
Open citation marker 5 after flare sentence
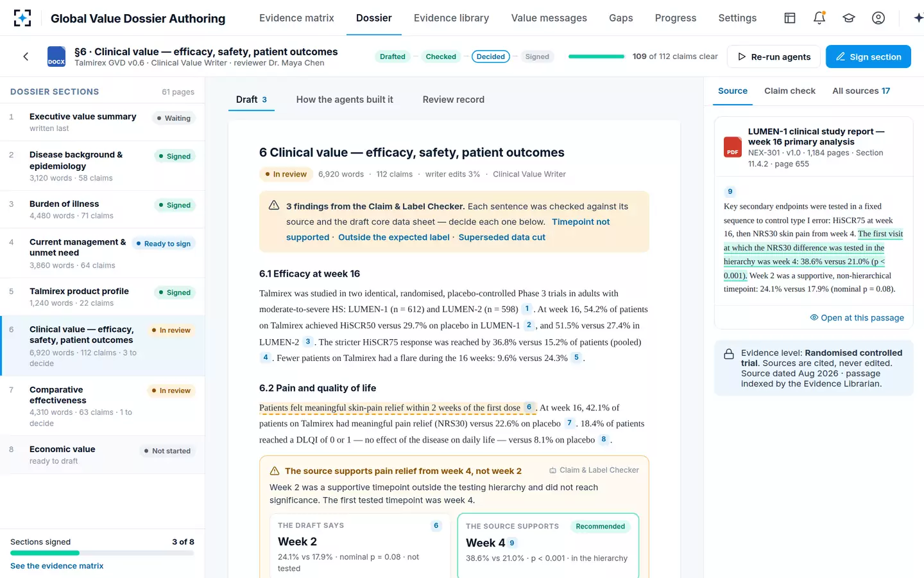(x=576, y=358)
